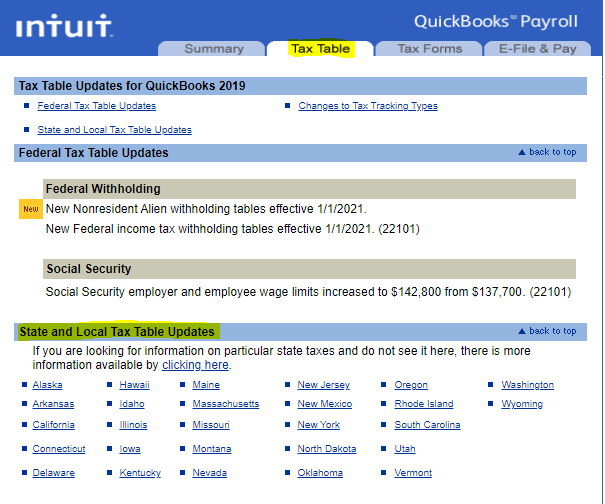Screen dimensions: 605x504
Task: Open the Idaho link
Action: [132, 404]
